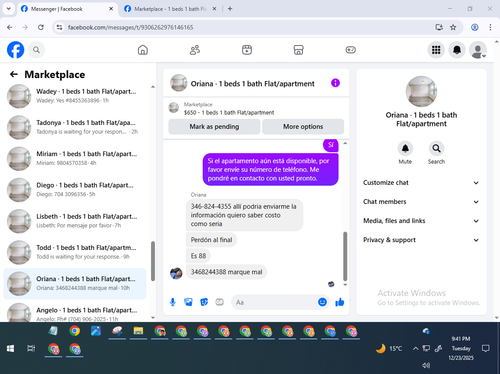Expand the Customize chat section

click(421, 183)
